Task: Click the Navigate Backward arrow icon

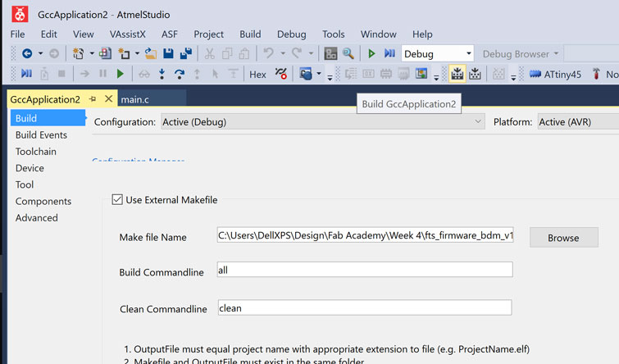Action: pos(27,53)
